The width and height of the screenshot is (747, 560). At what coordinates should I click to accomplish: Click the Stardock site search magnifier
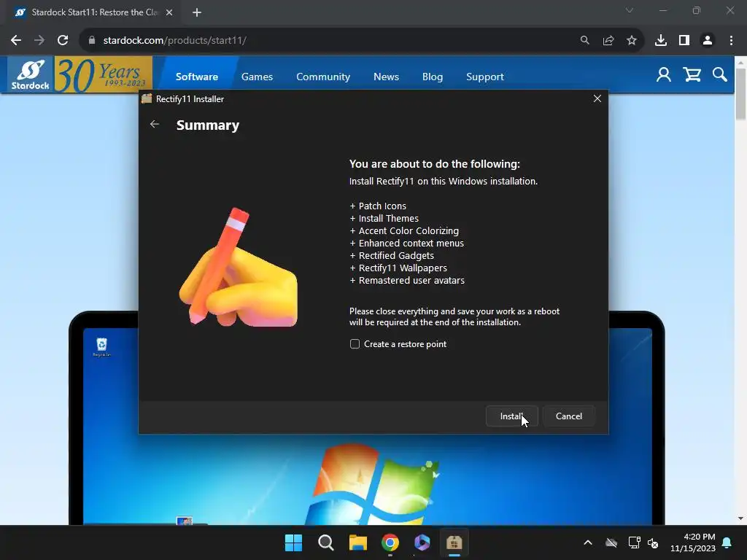point(720,75)
